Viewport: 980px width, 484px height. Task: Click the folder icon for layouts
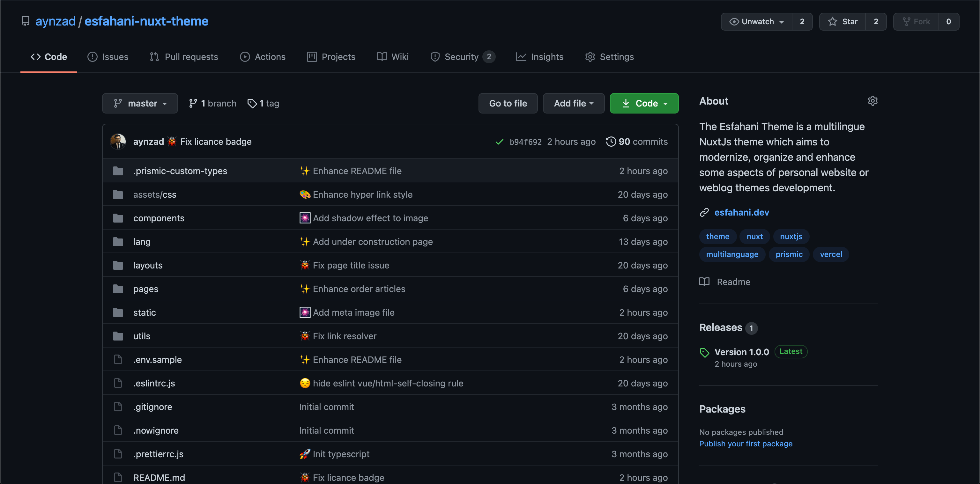[x=118, y=265]
